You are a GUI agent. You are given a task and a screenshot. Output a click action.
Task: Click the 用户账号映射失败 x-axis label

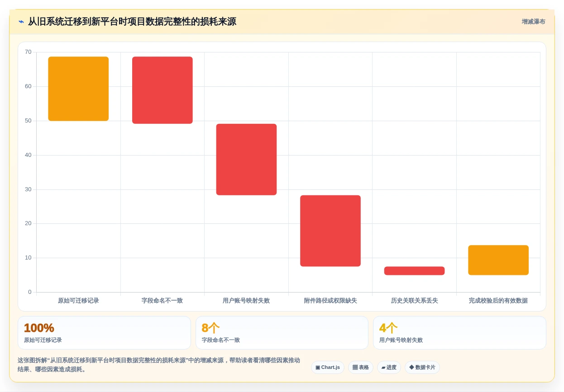pyautogui.click(x=246, y=301)
